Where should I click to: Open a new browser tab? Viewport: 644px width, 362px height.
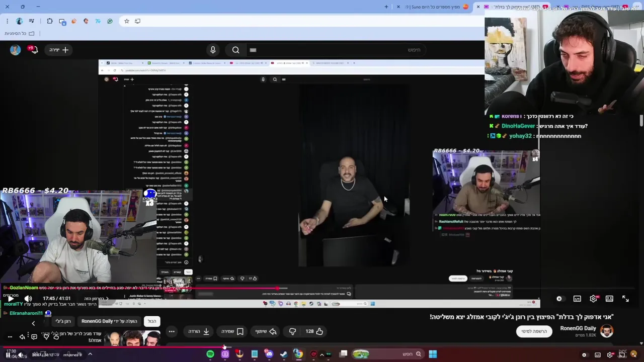click(x=386, y=7)
